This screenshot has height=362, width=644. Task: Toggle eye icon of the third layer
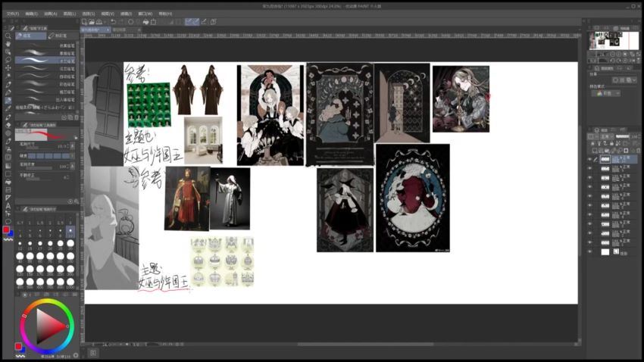click(x=590, y=178)
